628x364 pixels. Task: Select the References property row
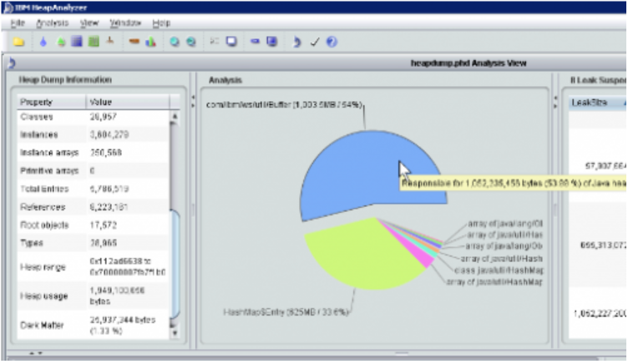(x=94, y=207)
